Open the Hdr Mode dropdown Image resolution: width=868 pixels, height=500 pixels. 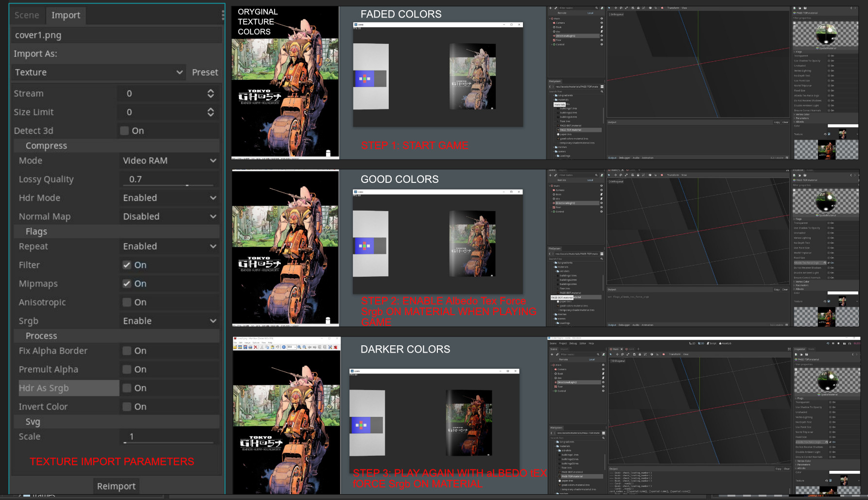[x=169, y=198]
